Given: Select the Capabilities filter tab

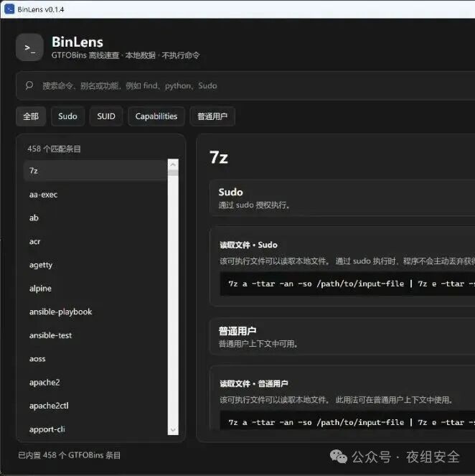Looking at the screenshot, I should pyautogui.click(x=156, y=116).
